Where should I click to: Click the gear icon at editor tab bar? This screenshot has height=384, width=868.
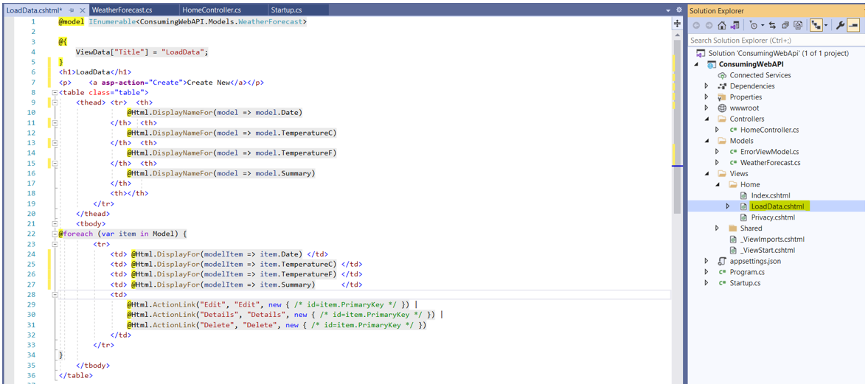(x=678, y=10)
